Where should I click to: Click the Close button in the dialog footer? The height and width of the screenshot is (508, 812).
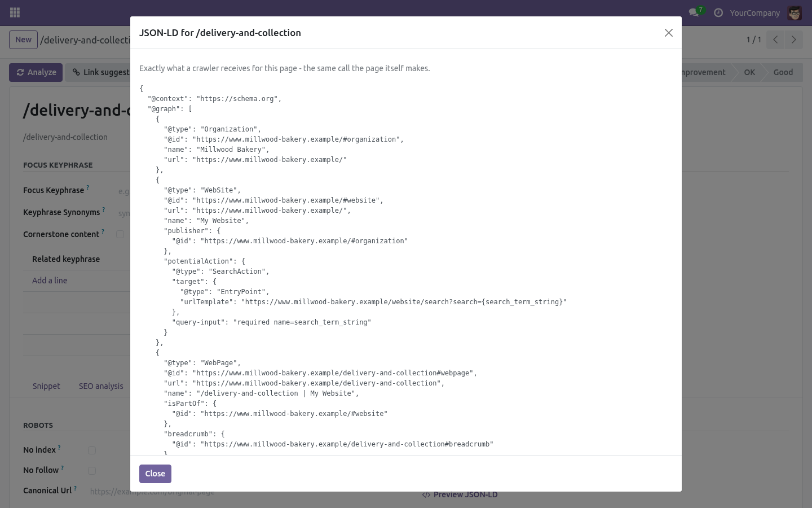155,474
